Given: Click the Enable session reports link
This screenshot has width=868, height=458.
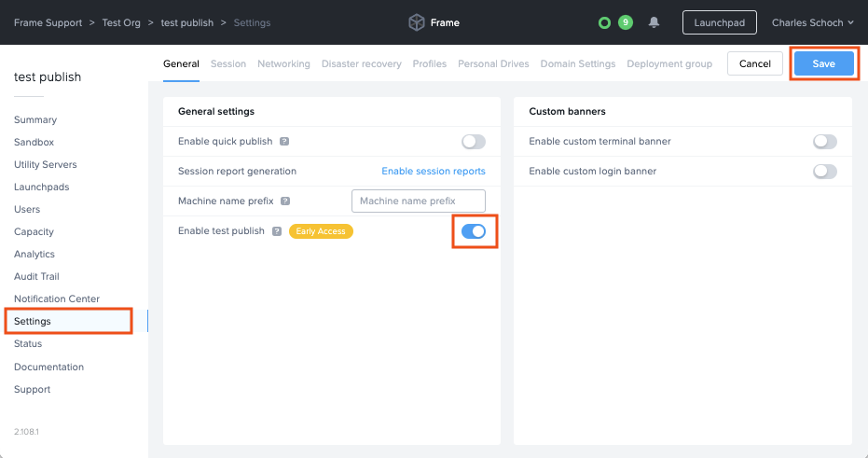Looking at the screenshot, I should point(434,171).
